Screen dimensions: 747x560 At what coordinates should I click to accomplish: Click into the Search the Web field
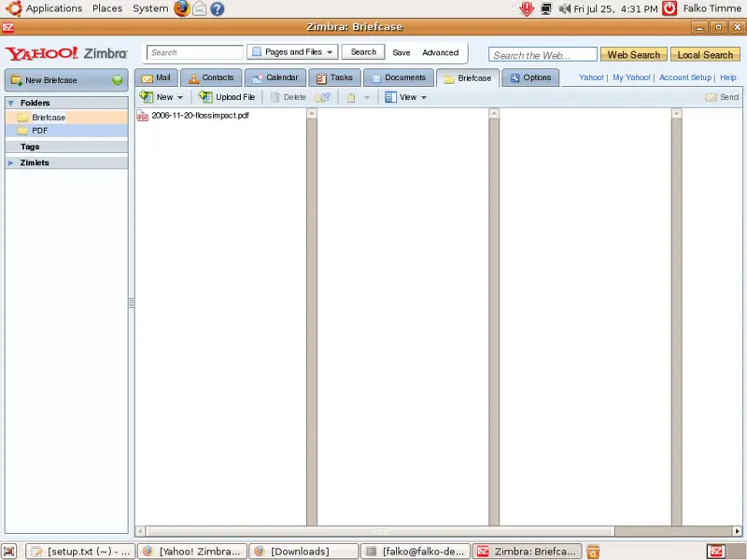[x=543, y=55]
